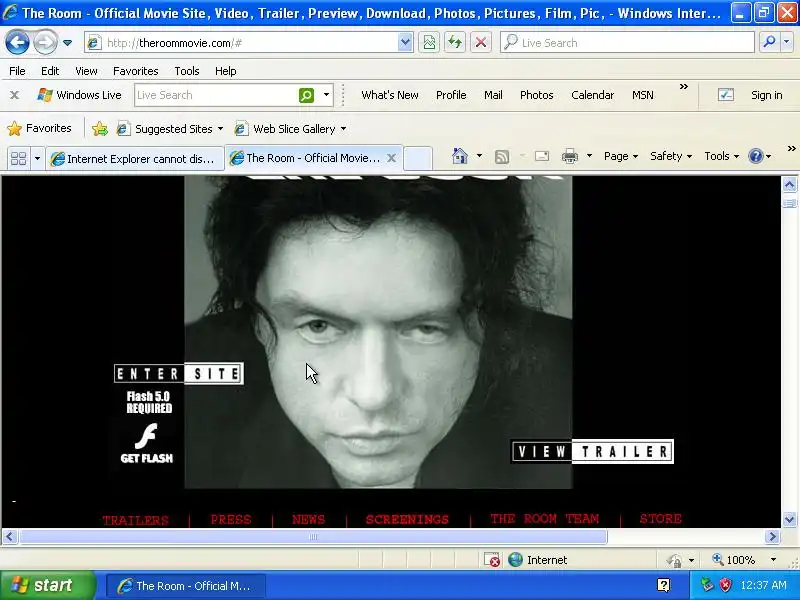This screenshot has width=800, height=600.
Task: Click Sign in on Windows Live toolbar
Action: [766, 95]
